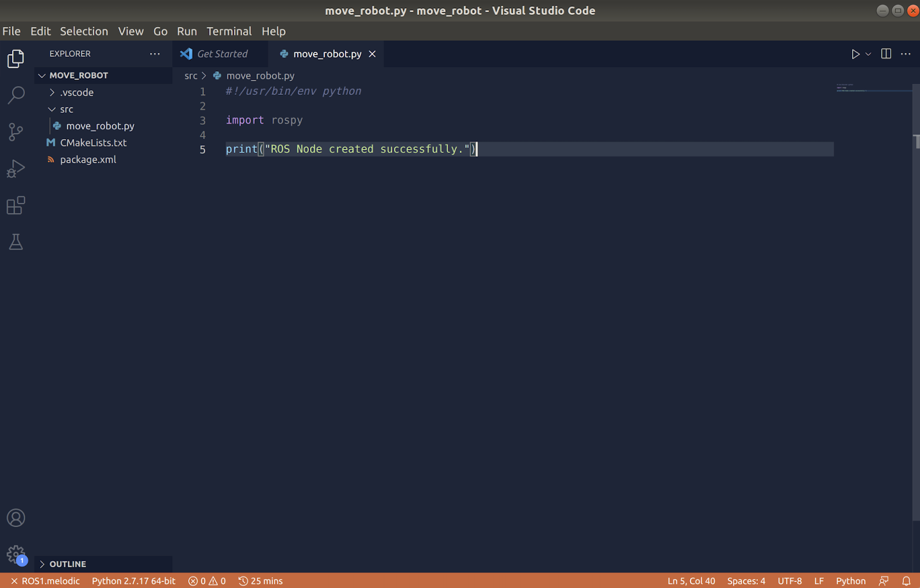This screenshot has width=920, height=588.
Task: Open the Terminal menu
Action: click(x=229, y=31)
